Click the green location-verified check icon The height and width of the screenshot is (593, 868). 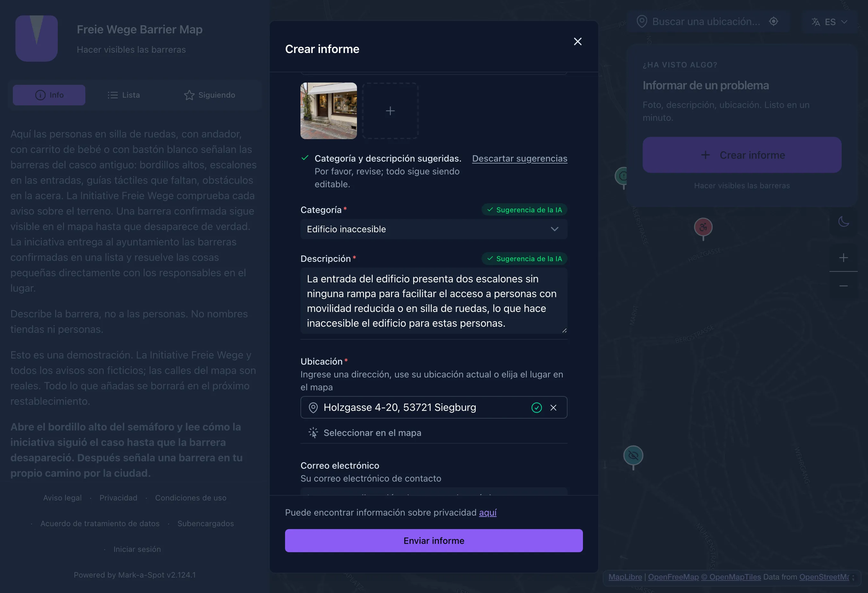(537, 408)
